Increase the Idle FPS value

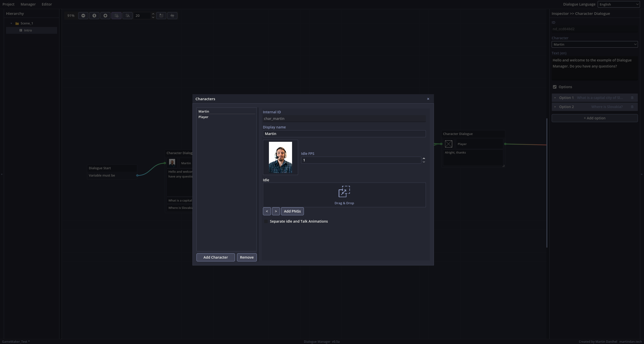pyautogui.click(x=424, y=158)
